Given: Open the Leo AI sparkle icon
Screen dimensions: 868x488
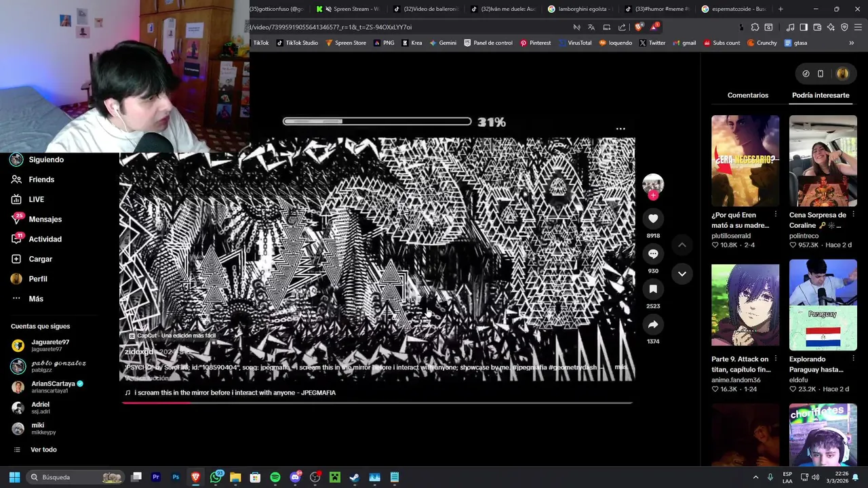Looking at the screenshot, I should pos(831,27).
